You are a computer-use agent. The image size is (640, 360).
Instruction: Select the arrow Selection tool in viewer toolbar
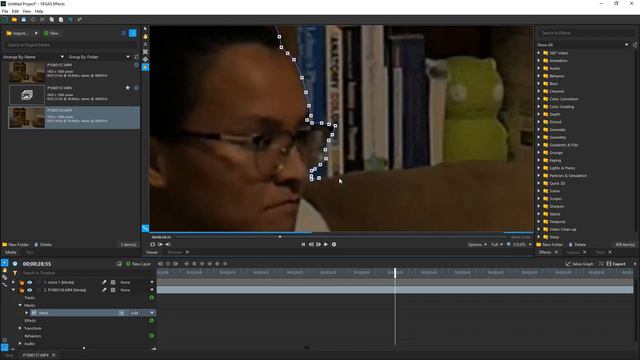click(x=145, y=29)
